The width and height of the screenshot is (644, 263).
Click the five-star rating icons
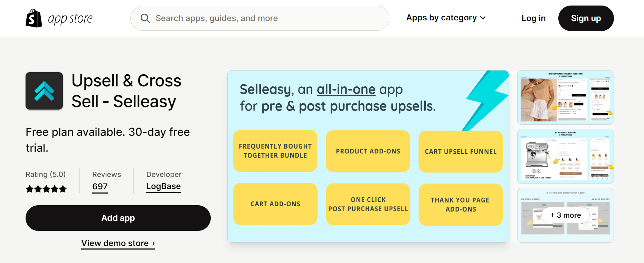(46, 189)
